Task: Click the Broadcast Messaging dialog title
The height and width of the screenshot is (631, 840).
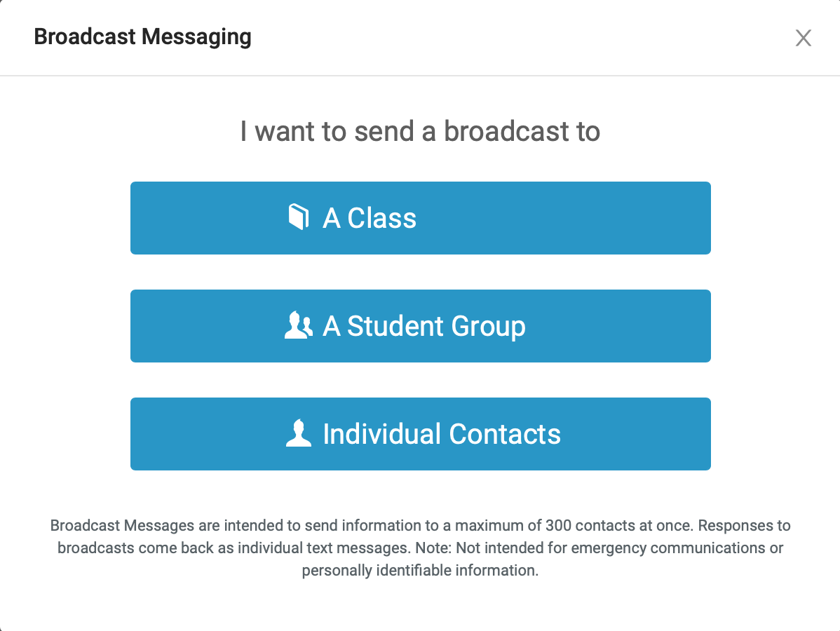Action: [142, 36]
